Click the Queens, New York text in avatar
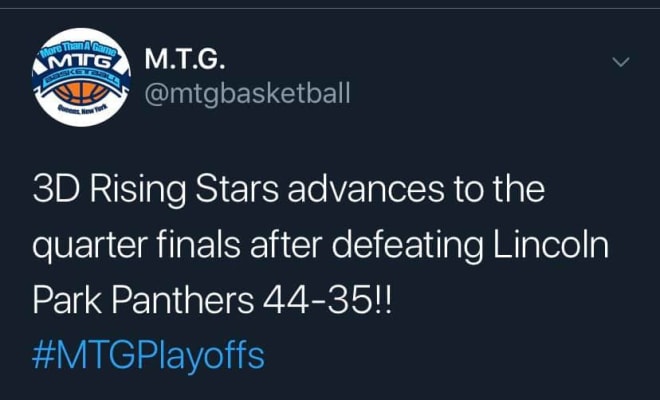 (x=83, y=110)
